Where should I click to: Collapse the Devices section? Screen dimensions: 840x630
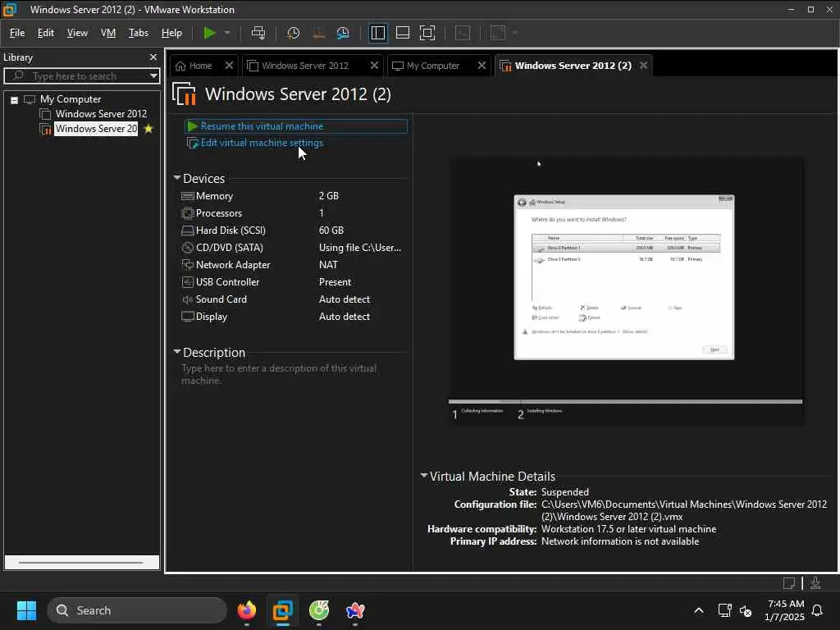[177, 177]
